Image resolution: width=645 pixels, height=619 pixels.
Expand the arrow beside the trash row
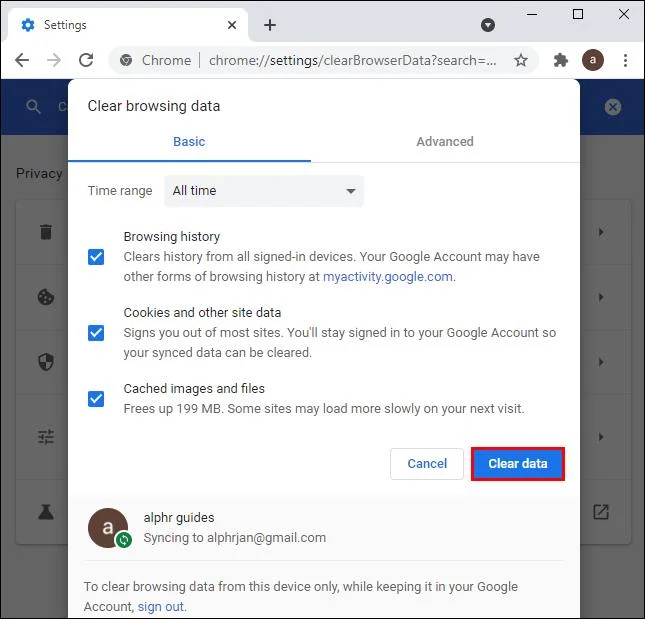(x=601, y=232)
